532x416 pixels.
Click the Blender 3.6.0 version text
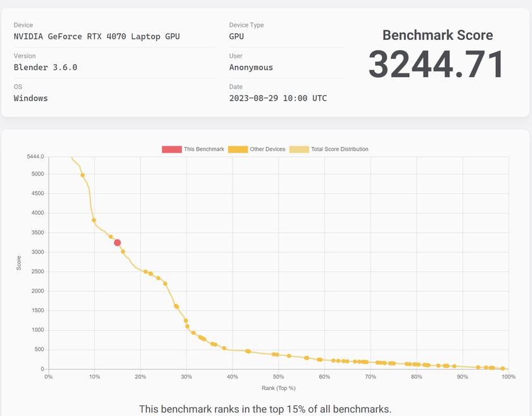click(x=46, y=67)
